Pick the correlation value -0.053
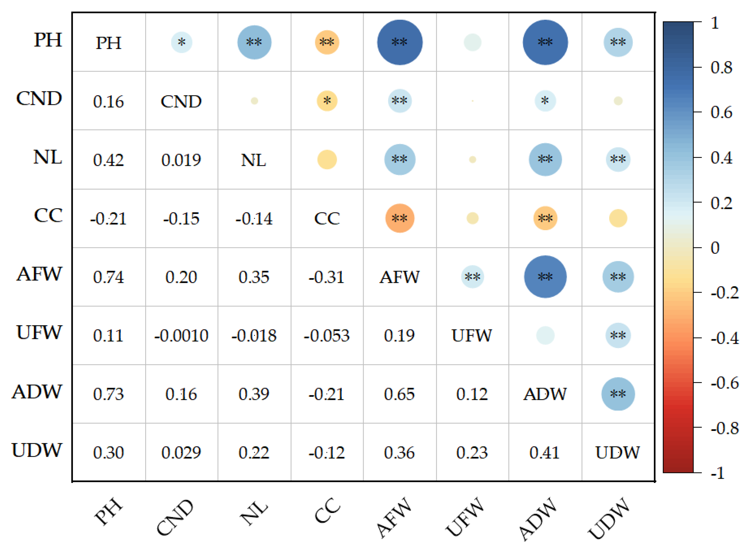This screenshot has height=552, width=756. coord(327,335)
